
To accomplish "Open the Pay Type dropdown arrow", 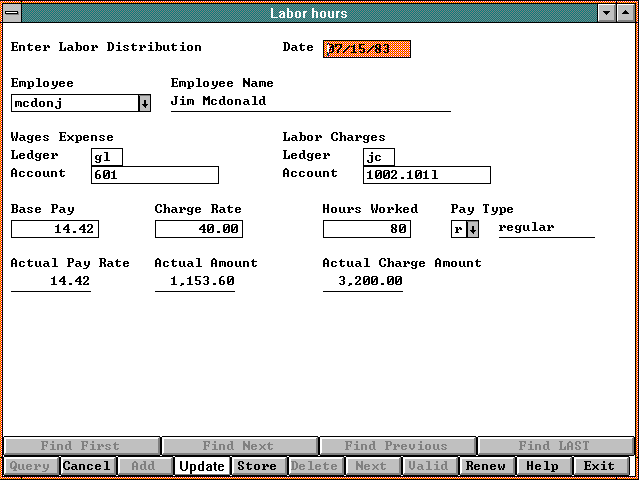I will coord(473,229).
